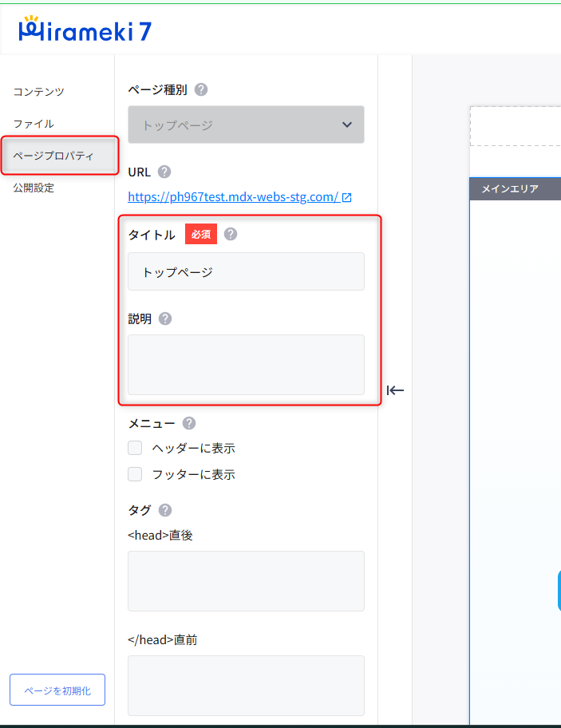Click help icon next to メニュー
The width and height of the screenshot is (561, 728).
189,423
